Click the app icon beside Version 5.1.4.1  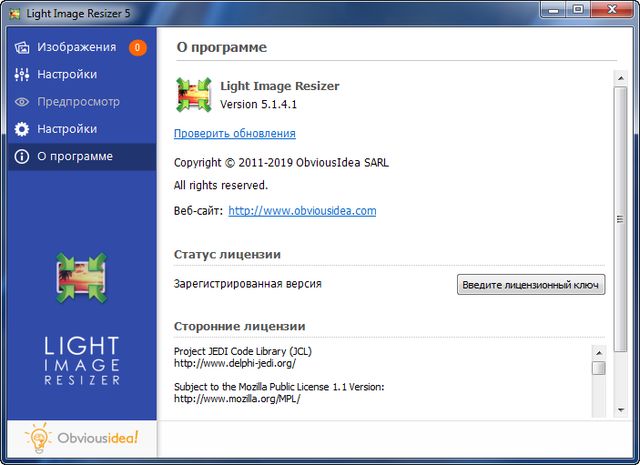click(194, 95)
